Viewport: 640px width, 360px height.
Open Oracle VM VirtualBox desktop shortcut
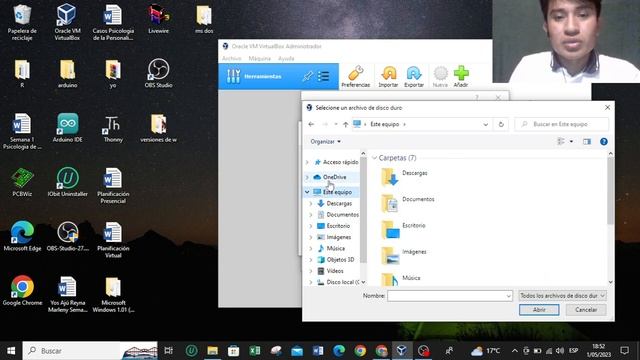tap(67, 22)
